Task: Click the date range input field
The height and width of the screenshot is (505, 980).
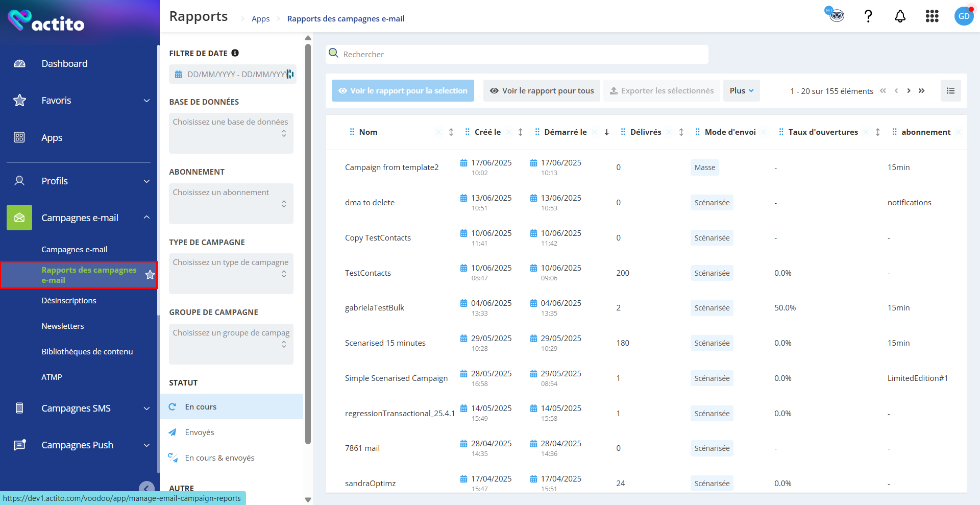Action: (233, 75)
